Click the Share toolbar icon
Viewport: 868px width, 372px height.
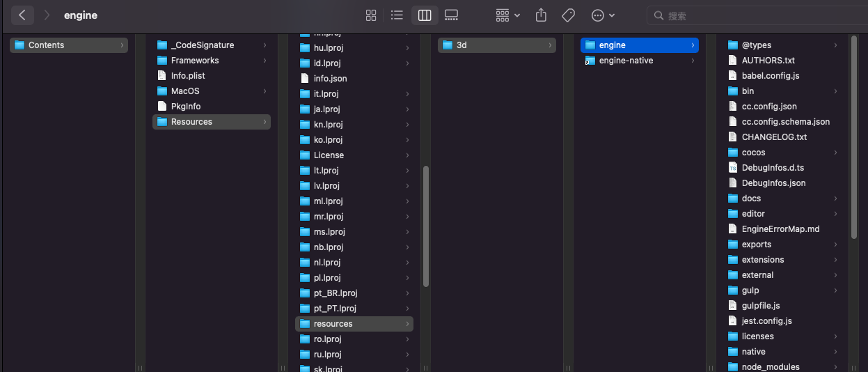[x=542, y=15]
